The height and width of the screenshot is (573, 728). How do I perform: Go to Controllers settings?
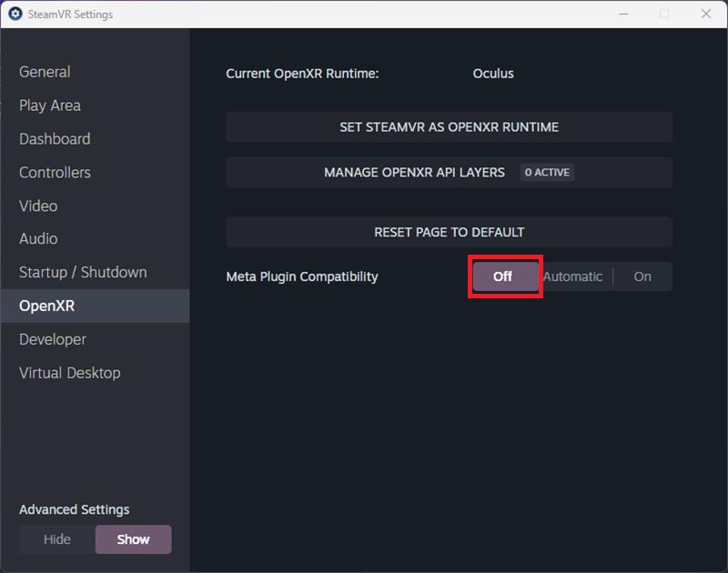click(x=55, y=172)
